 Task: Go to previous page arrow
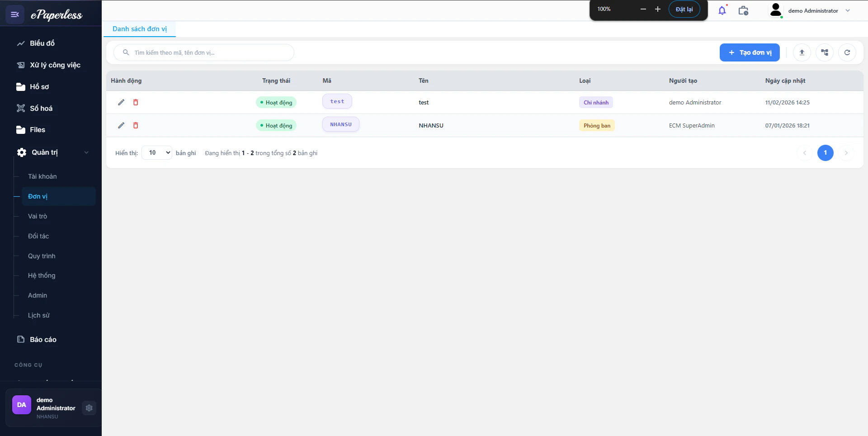805,153
